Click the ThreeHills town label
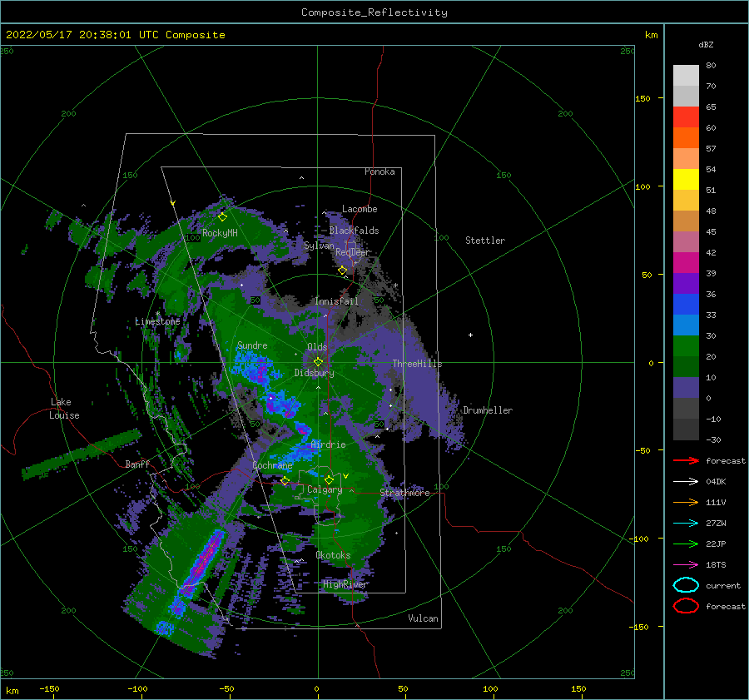Screen dimensions: 749x700 (x=417, y=364)
